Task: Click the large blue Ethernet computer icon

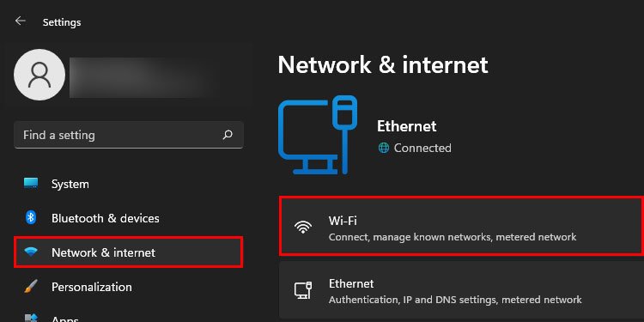Action: (318, 134)
